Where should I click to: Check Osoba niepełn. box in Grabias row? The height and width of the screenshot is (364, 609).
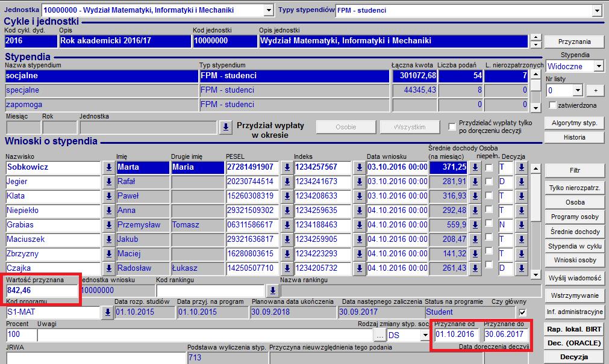point(489,224)
